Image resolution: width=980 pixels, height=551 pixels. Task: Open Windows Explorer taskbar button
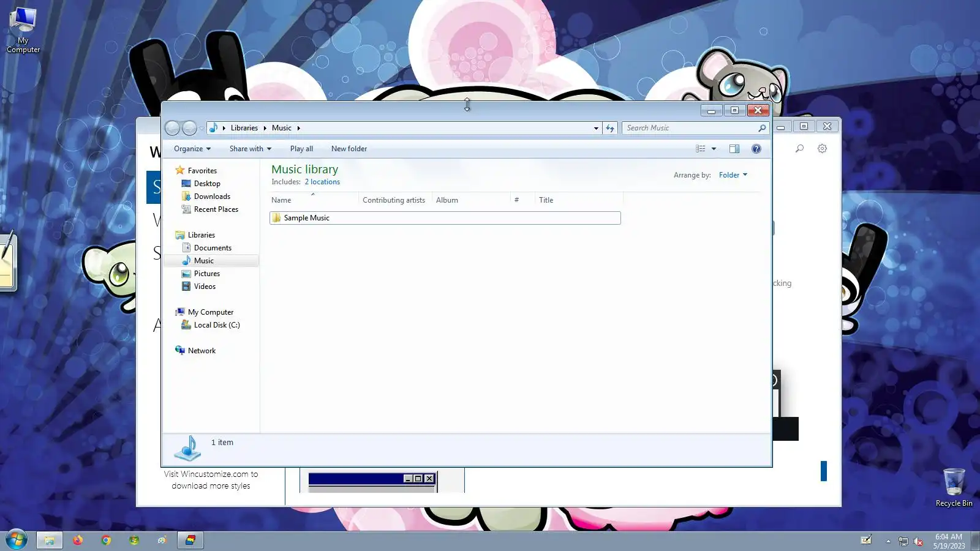(50, 540)
